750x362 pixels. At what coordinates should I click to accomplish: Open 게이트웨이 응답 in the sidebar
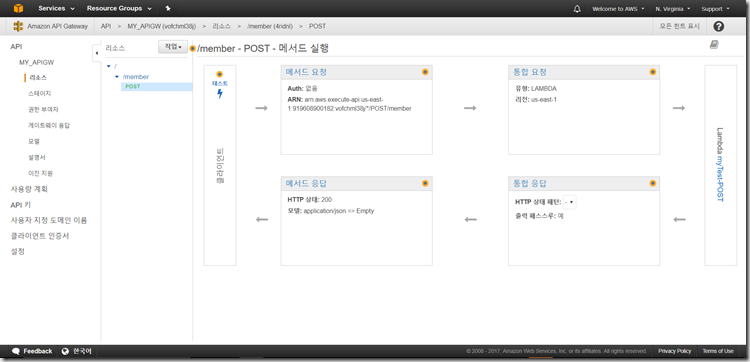50,125
